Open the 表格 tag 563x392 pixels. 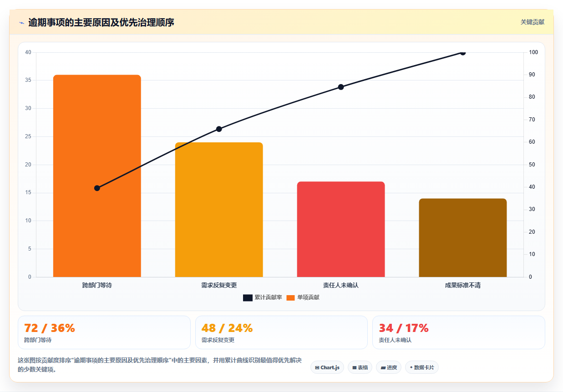pos(360,367)
